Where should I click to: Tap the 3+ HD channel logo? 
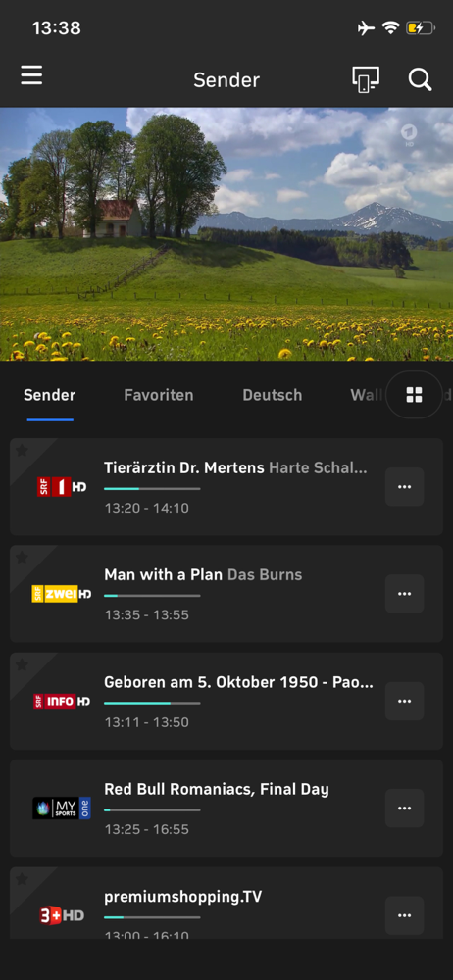click(62, 915)
